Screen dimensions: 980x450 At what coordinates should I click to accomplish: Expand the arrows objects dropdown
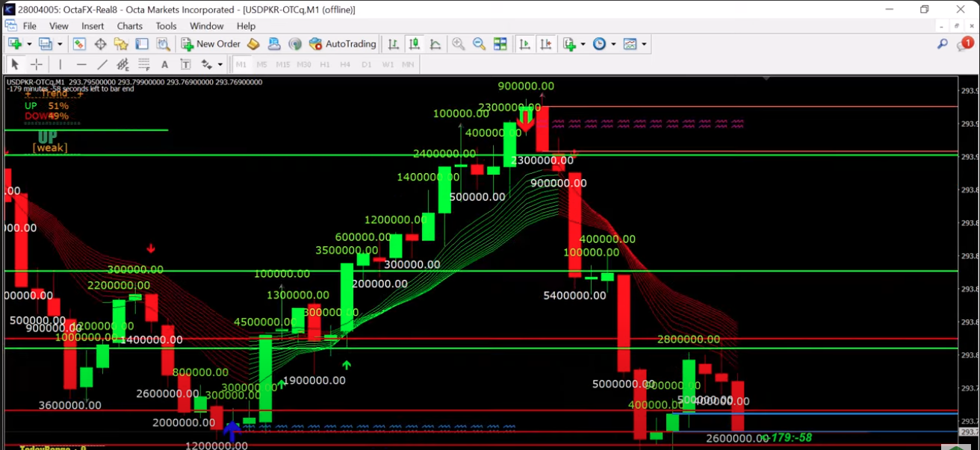coord(220,64)
